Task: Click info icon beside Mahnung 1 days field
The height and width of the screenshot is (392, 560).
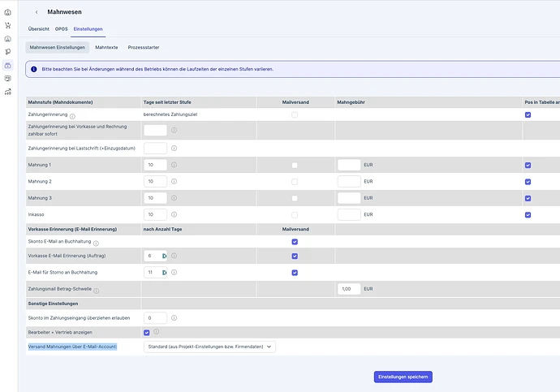Action: (x=174, y=165)
